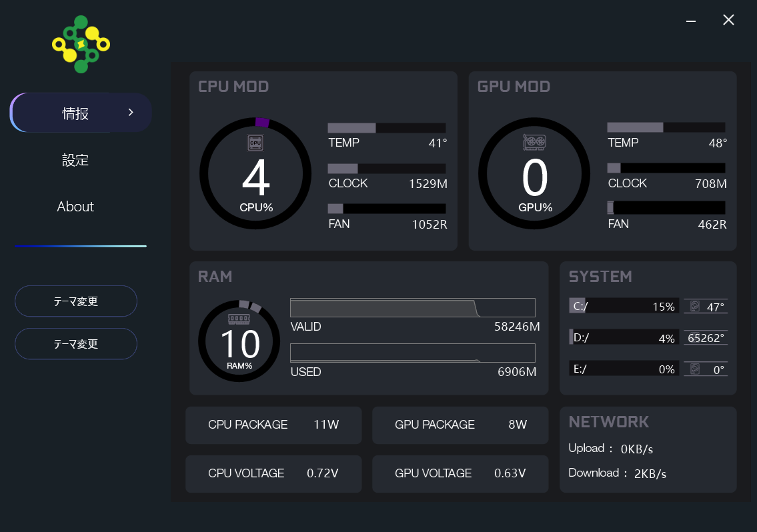Screen dimensions: 757x532
Task: Open the About page
Action: (75, 207)
